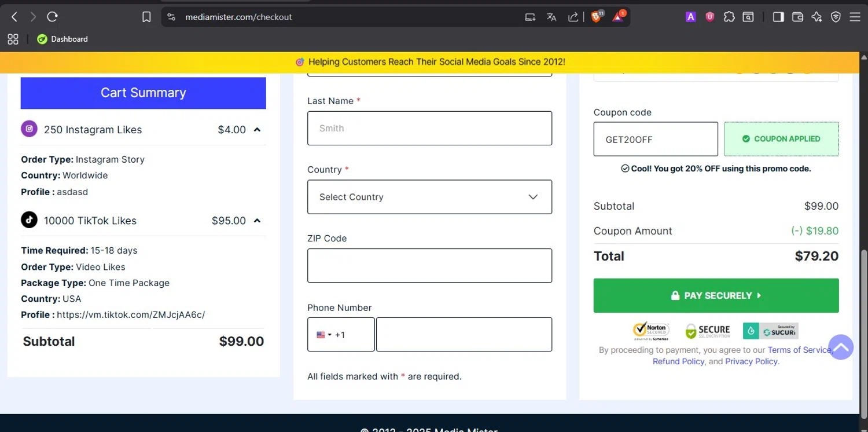Viewport: 868px width, 432px height.
Task: Go back to the previous page
Action: click(x=14, y=17)
